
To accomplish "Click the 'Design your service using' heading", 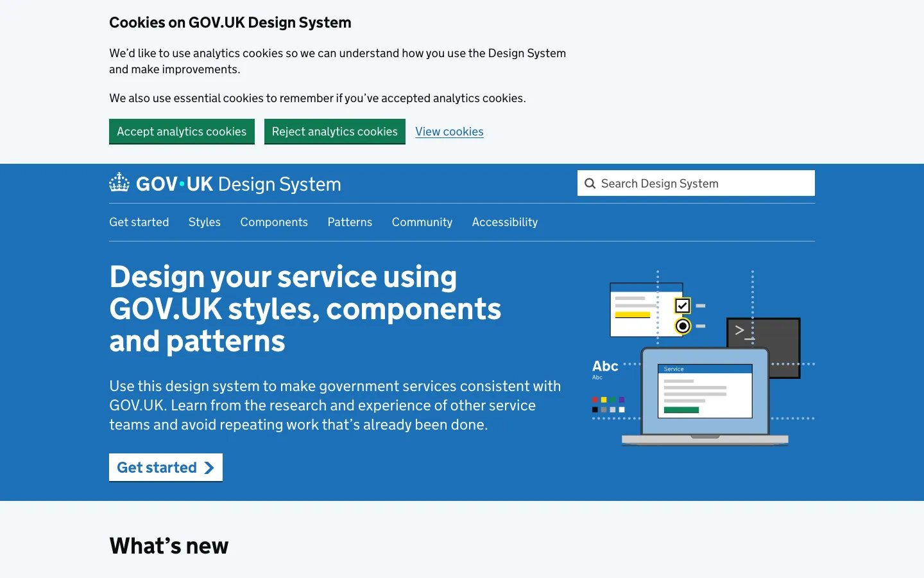I will pos(305,309).
